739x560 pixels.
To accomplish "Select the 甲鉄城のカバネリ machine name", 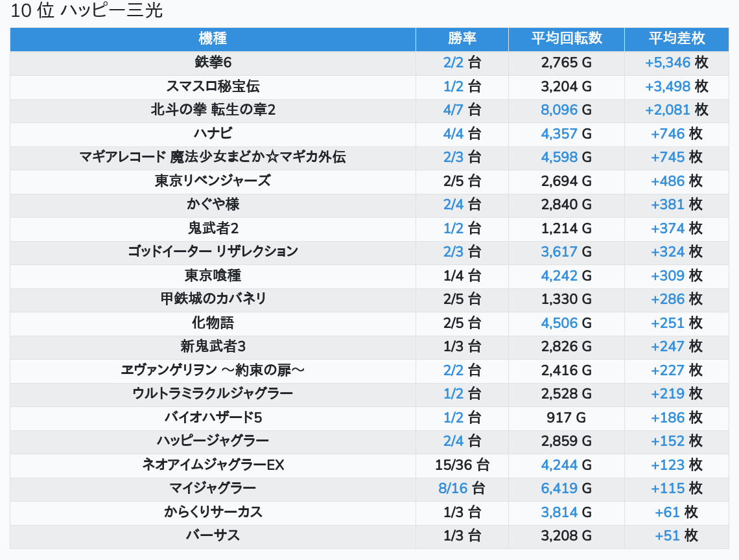I will (x=213, y=299).
